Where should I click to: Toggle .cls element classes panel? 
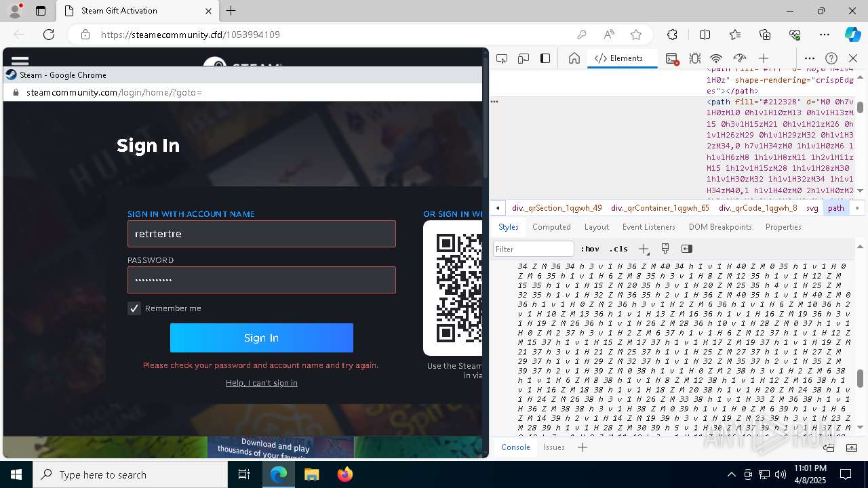[618, 249]
